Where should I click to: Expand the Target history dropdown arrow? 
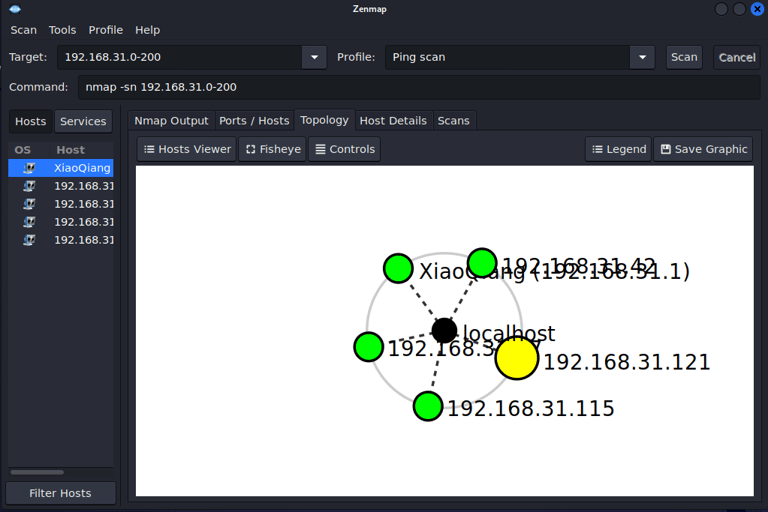click(314, 57)
